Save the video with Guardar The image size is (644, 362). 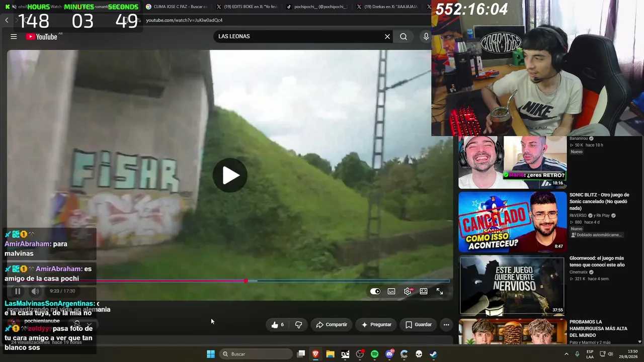419,325
